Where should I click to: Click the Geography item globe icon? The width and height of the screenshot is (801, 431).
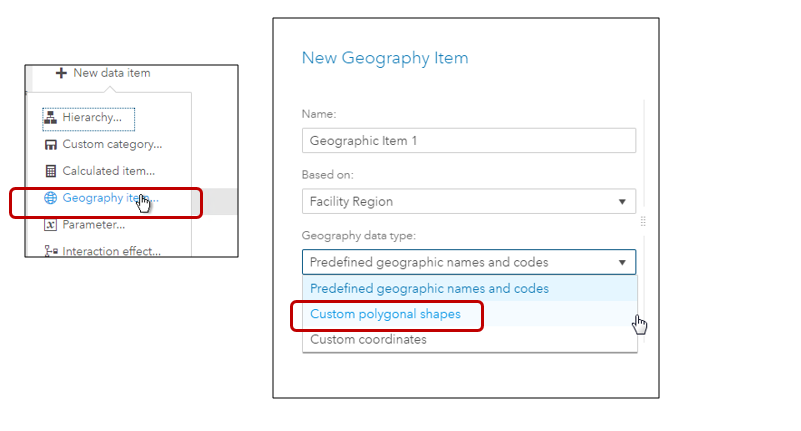click(x=50, y=198)
